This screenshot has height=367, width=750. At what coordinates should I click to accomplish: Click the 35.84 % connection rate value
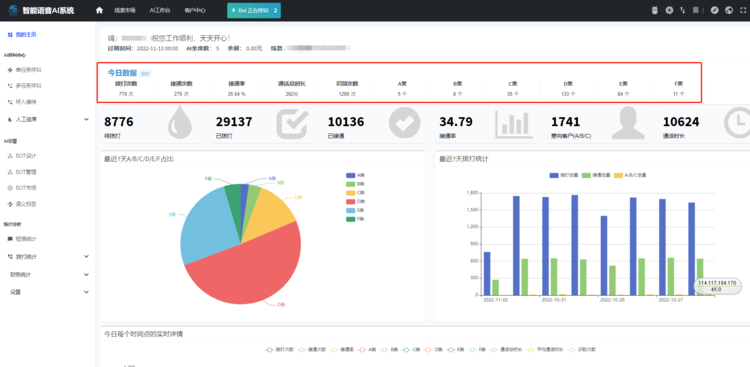click(236, 94)
